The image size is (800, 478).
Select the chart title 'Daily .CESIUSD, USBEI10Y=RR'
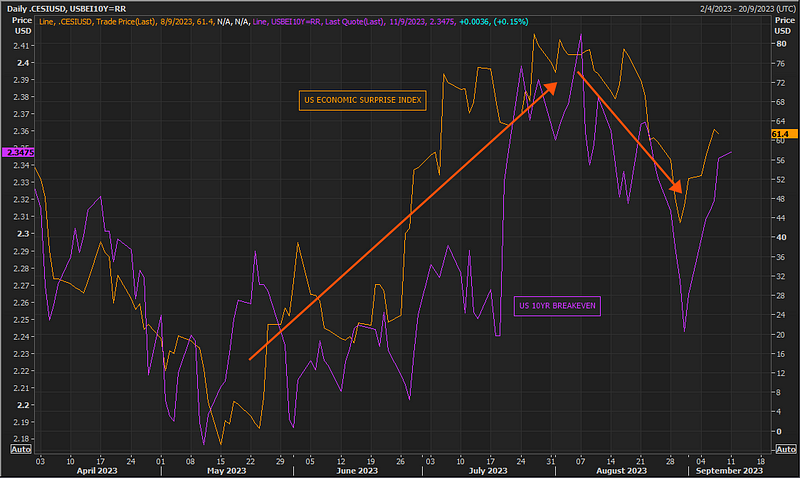[66, 9]
